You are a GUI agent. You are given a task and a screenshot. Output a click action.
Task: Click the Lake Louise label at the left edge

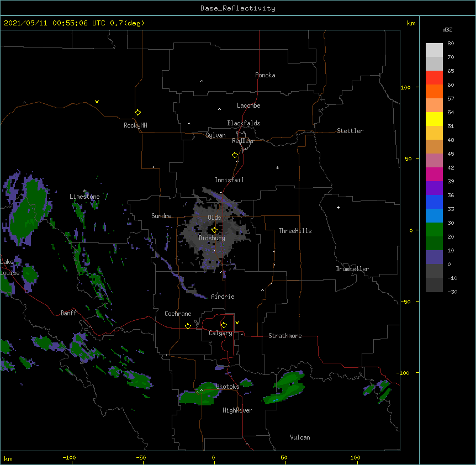pyautogui.click(x=9, y=267)
